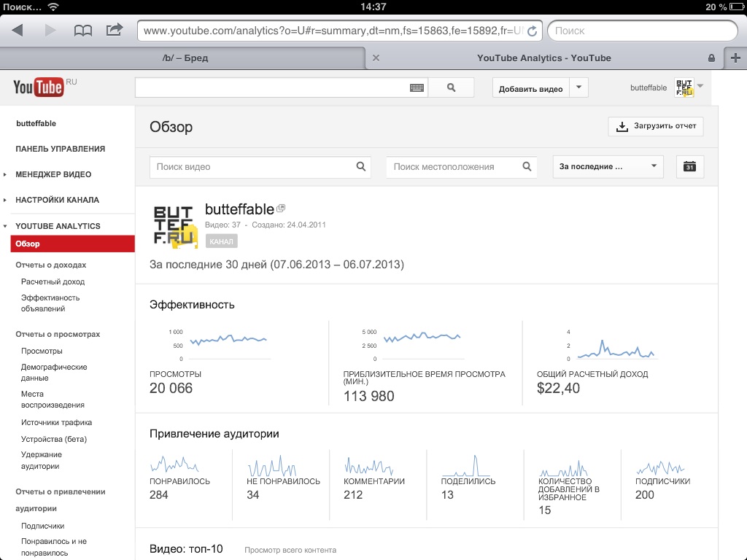The width and height of the screenshot is (747, 560).
Task: Open Места воспроизведения report
Action: coord(53,399)
